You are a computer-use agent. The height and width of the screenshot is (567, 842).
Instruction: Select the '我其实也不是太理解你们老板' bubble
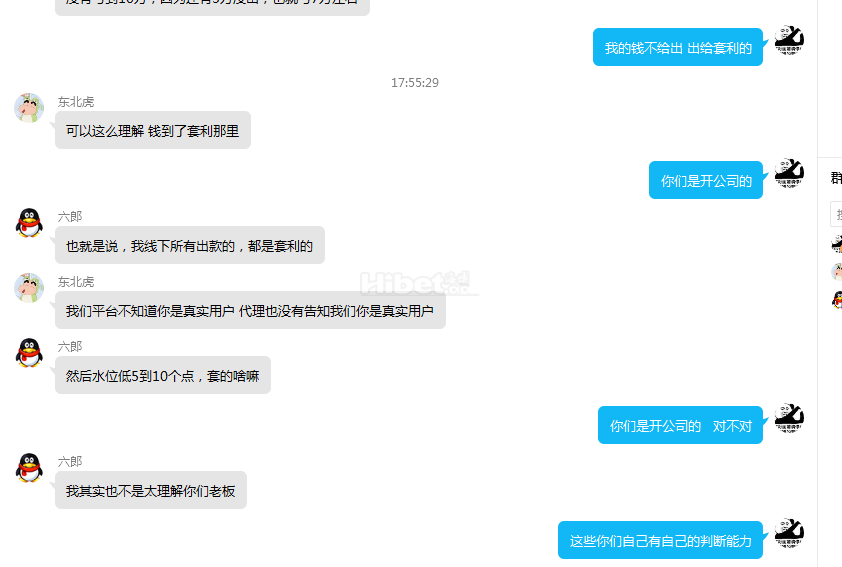tap(151, 490)
